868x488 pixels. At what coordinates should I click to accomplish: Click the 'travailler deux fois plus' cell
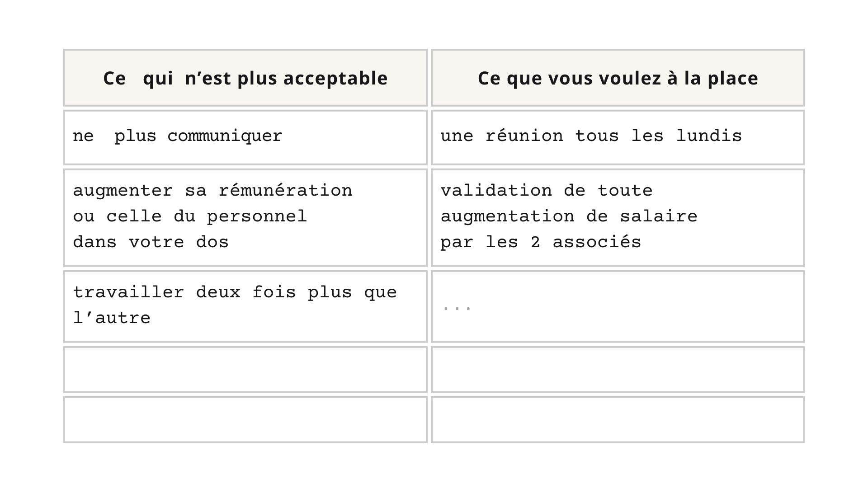(x=245, y=306)
